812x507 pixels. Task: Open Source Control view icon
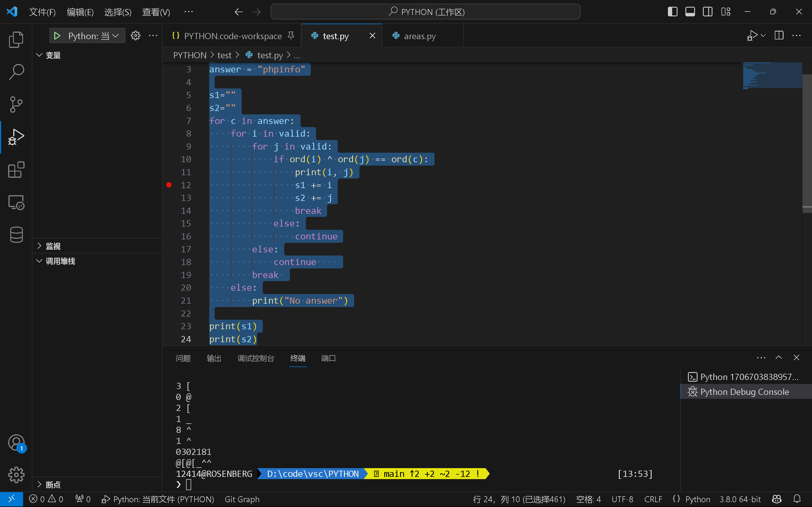[16, 104]
